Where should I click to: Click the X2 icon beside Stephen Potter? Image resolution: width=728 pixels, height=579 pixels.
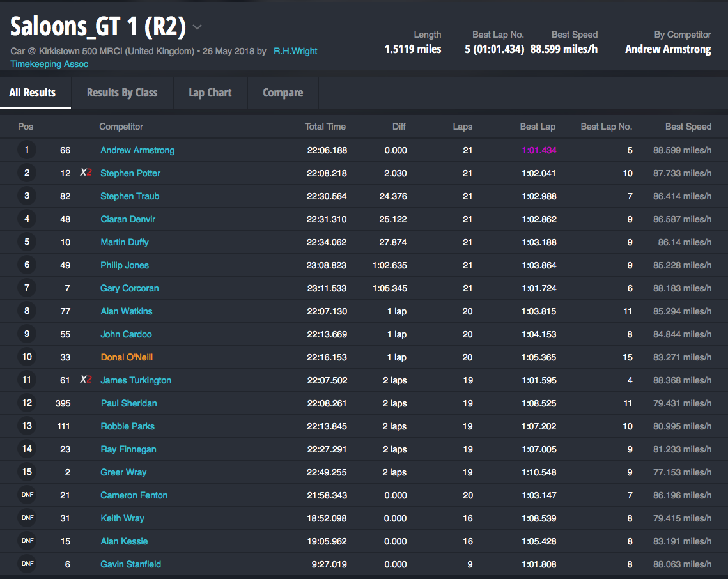pyautogui.click(x=86, y=173)
